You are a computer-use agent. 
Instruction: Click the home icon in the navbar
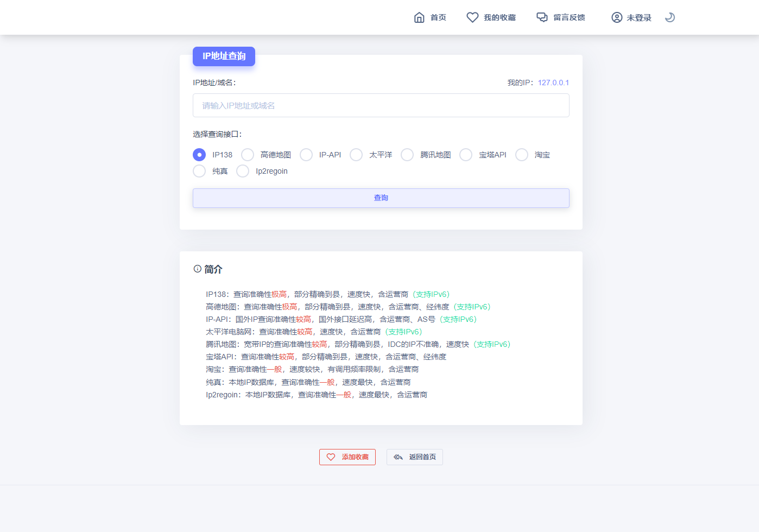(419, 17)
